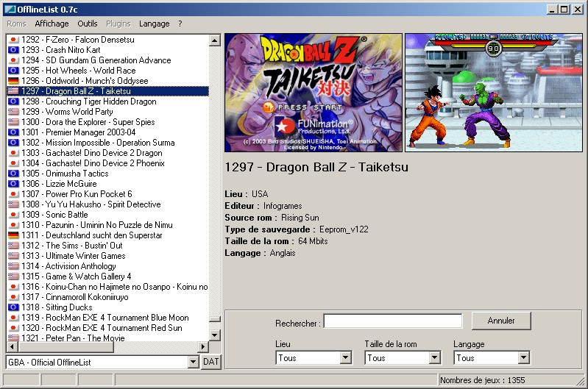This screenshot has height=389, width=588.
Task: Click the Europe flag icon beside Hot Wheels World Race
Action: click(x=13, y=71)
